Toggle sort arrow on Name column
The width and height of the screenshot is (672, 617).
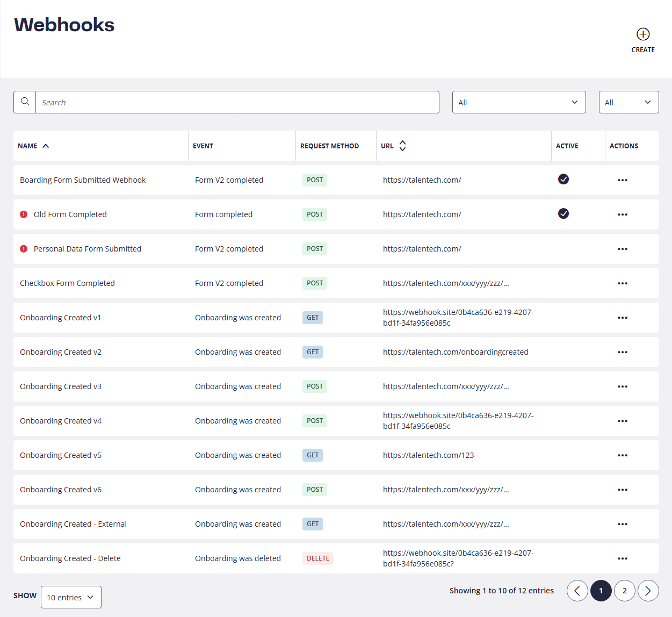click(x=46, y=146)
